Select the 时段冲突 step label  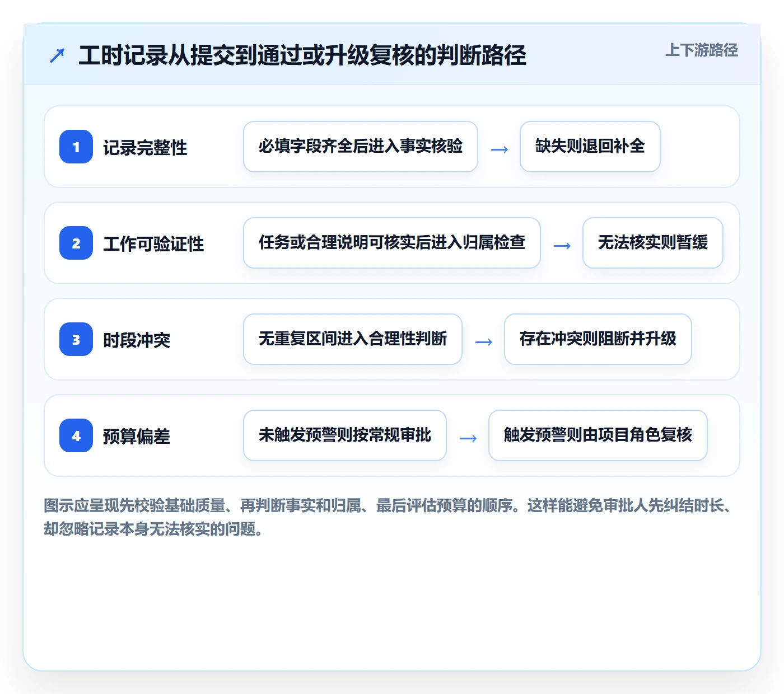[137, 340]
